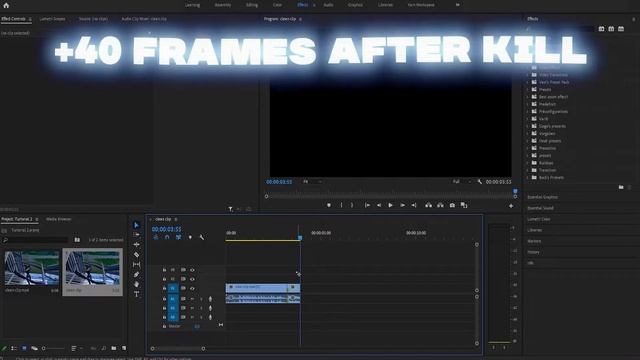
Task: Toggle A1 track targeting
Action: [173, 299]
